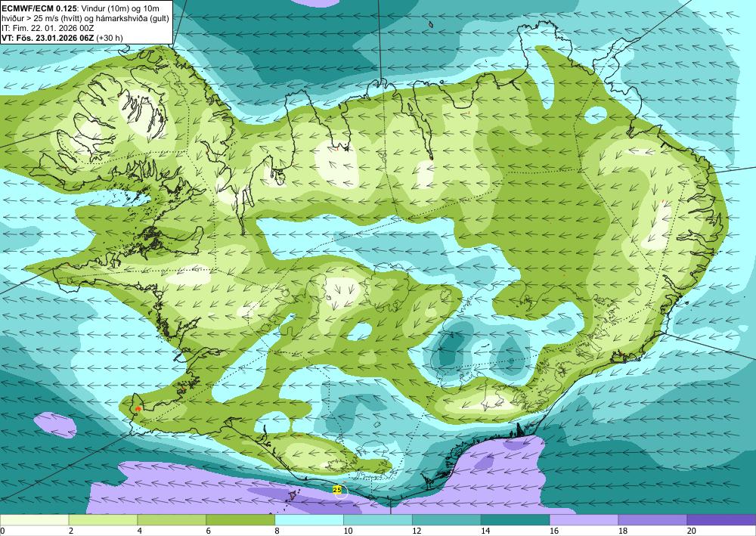Click the legend label '0'

pos(2,531)
